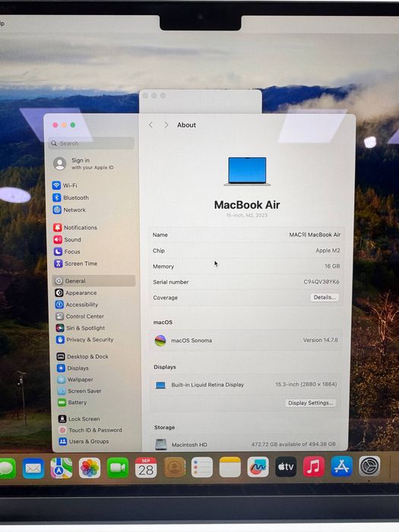Launch Apple TV from the Dock
Image resolution: width=399 pixels, height=532 pixels.
point(286,467)
